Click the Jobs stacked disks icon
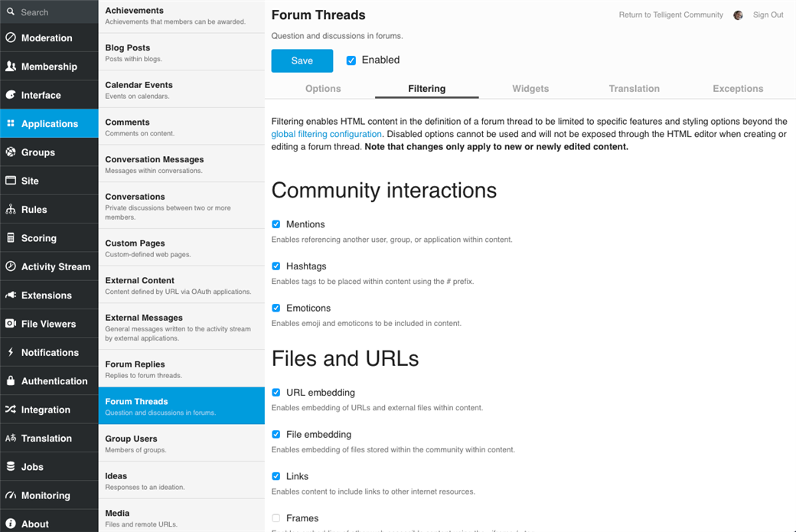 pos(11,466)
